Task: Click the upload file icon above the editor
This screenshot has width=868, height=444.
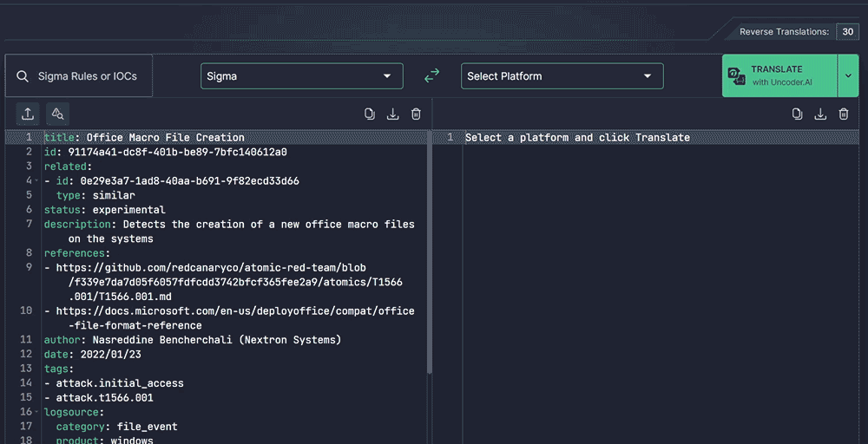Action: tap(28, 114)
